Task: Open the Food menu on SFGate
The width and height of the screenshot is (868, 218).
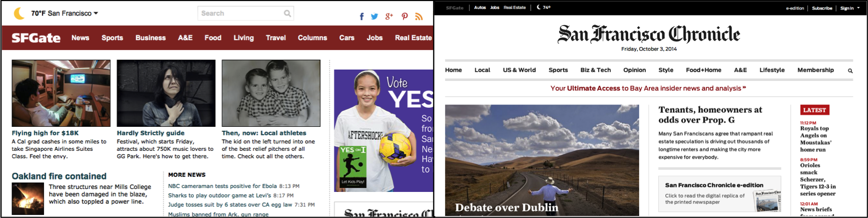Action: (x=213, y=38)
